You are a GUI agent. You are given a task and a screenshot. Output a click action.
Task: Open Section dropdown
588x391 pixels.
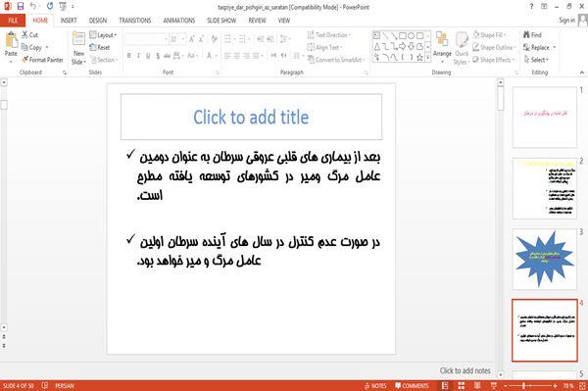coord(104,60)
